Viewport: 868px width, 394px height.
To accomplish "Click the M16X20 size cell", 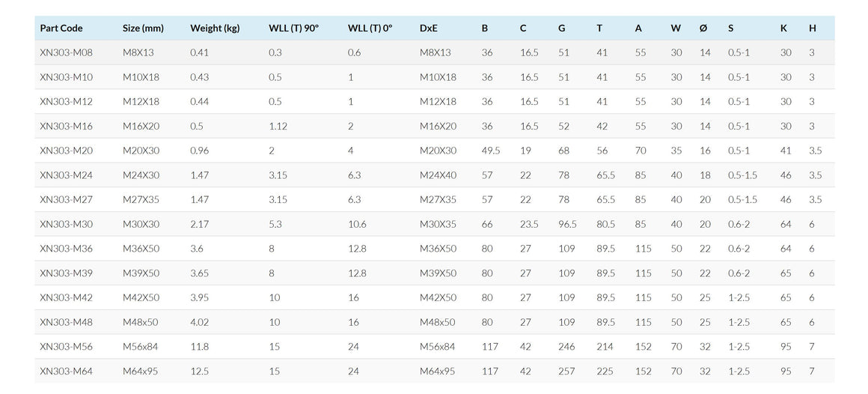I will (x=141, y=126).
